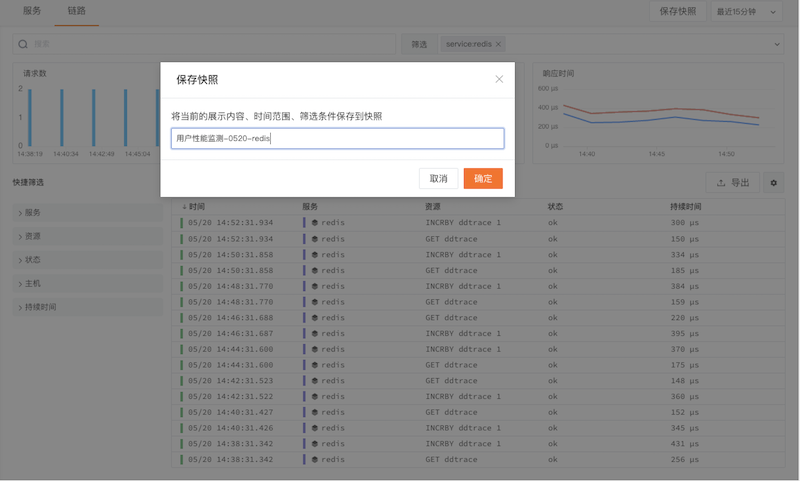
Task: Click the 服务 column header in table
Action: [310, 207]
